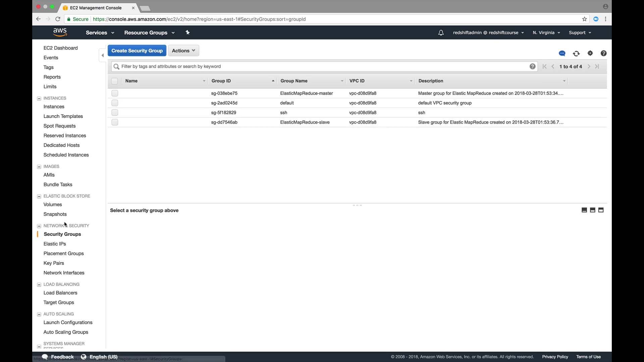The width and height of the screenshot is (644, 362).
Task: Open the Actions dropdown
Action: pyautogui.click(x=183, y=51)
